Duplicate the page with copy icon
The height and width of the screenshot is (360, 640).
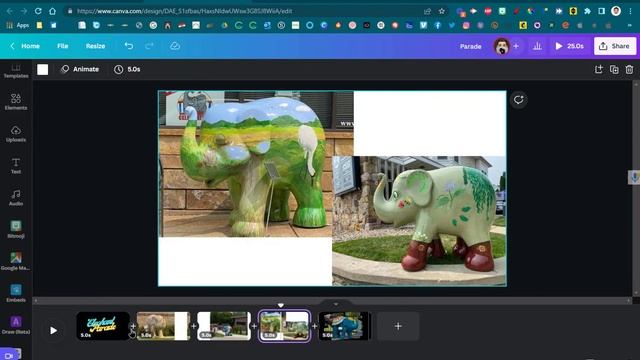614,69
